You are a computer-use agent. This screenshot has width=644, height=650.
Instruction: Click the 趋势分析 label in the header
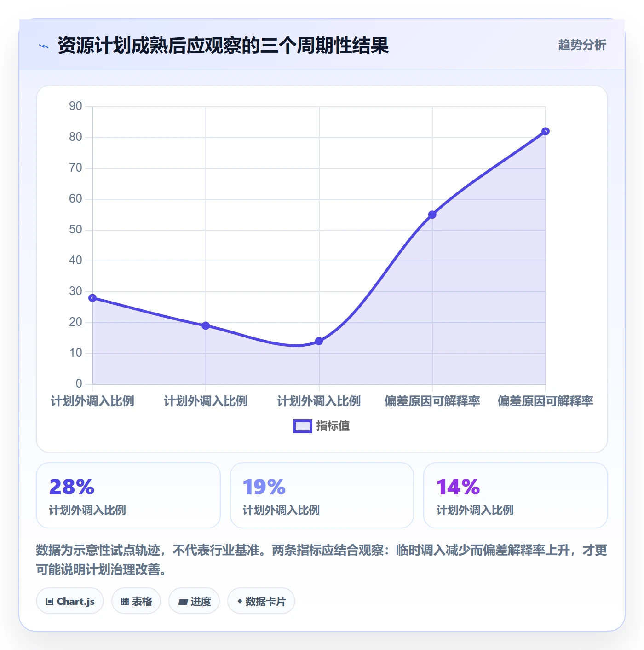pyautogui.click(x=582, y=45)
